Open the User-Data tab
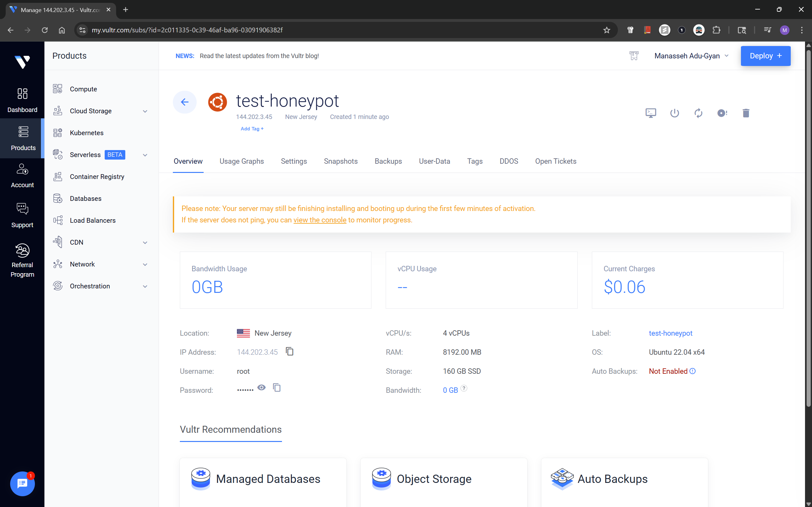Viewport: 812px width, 507px height. (434, 161)
